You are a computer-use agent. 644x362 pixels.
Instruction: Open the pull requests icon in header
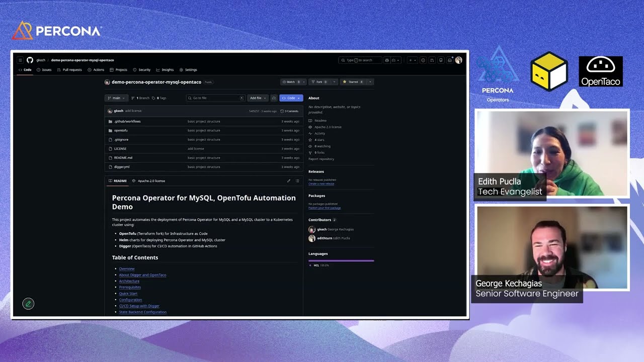click(x=432, y=60)
